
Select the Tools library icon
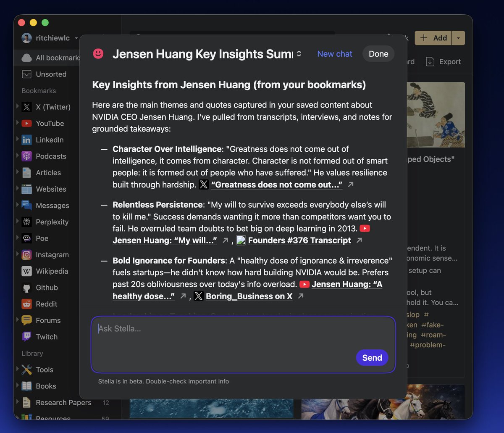coord(26,370)
